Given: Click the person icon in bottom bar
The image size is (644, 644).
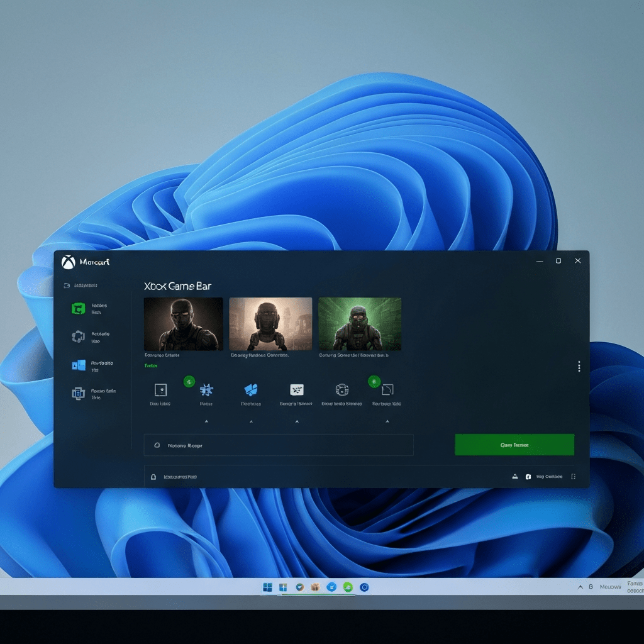Looking at the screenshot, I should pyautogui.click(x=514, y=477).
